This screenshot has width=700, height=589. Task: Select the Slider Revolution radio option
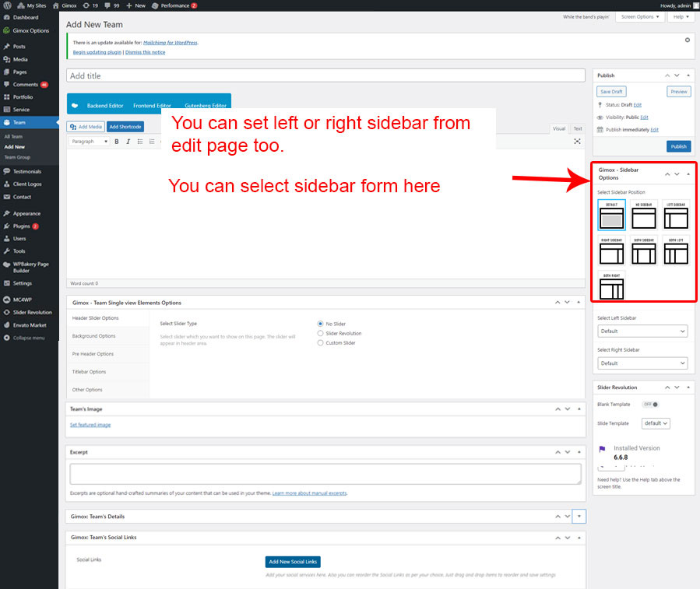tap(320, 333)
